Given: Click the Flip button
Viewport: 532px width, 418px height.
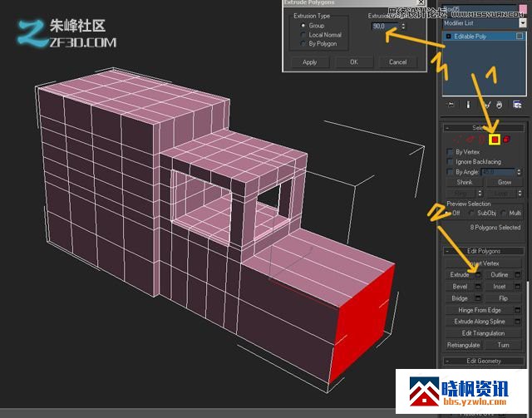Looking at the screenshot, I should coord(503,298).
